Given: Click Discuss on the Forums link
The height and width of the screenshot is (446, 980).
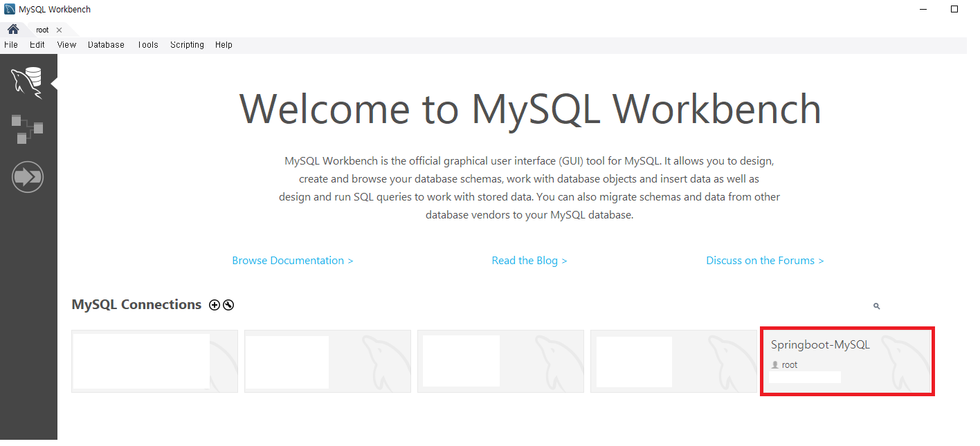Looking at the screenshot, I should [x=765, y=261].
